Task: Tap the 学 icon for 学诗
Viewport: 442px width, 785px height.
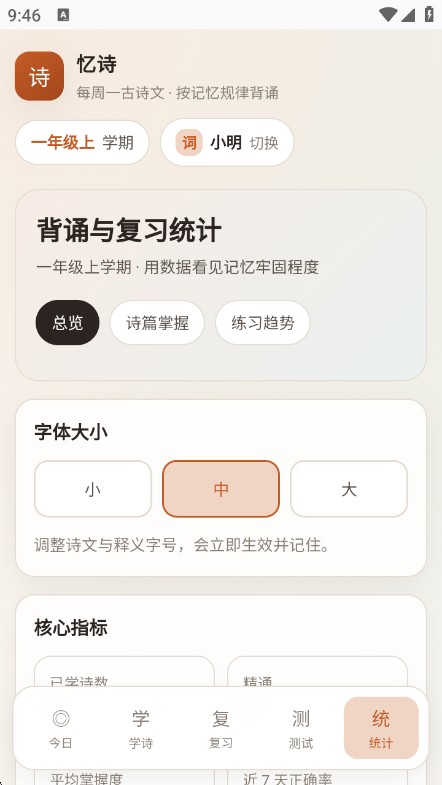Action: [x=141, y=718]
